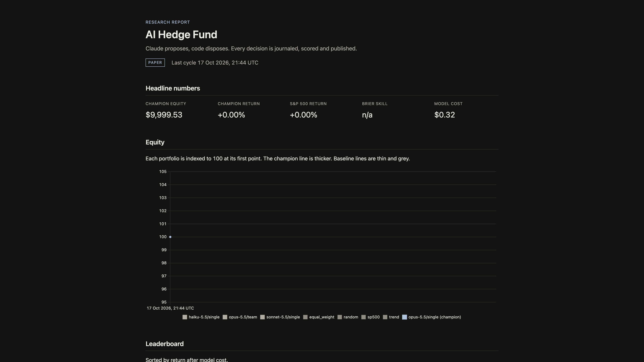Click the 'opus-5.5/team' legend label
Viewport: 644px width, 362px height.
(243, 317)
